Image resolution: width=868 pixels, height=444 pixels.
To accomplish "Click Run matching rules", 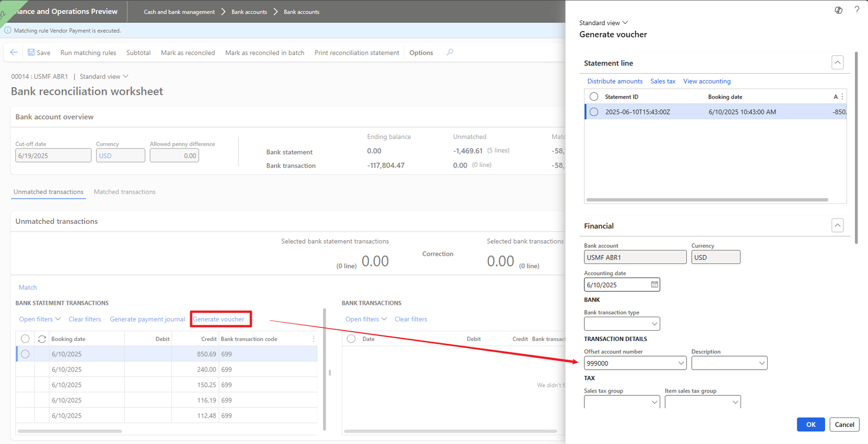I will point(88,53).
